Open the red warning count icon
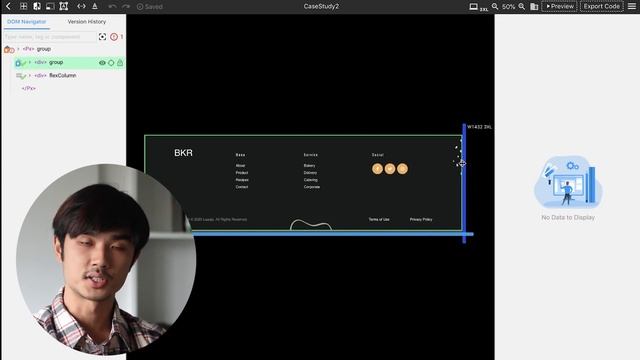Screen dimensions: 640x360 [114, 37]
